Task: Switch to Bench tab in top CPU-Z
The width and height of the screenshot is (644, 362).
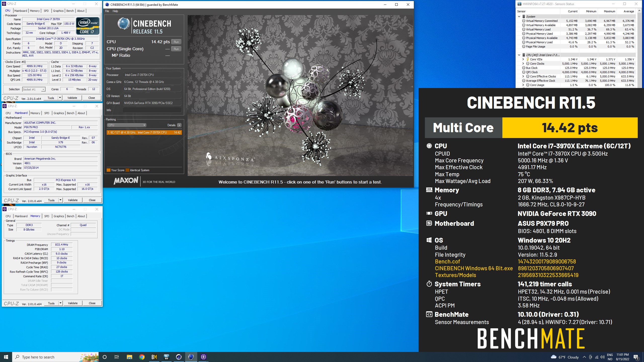Action: pos(70,11)
